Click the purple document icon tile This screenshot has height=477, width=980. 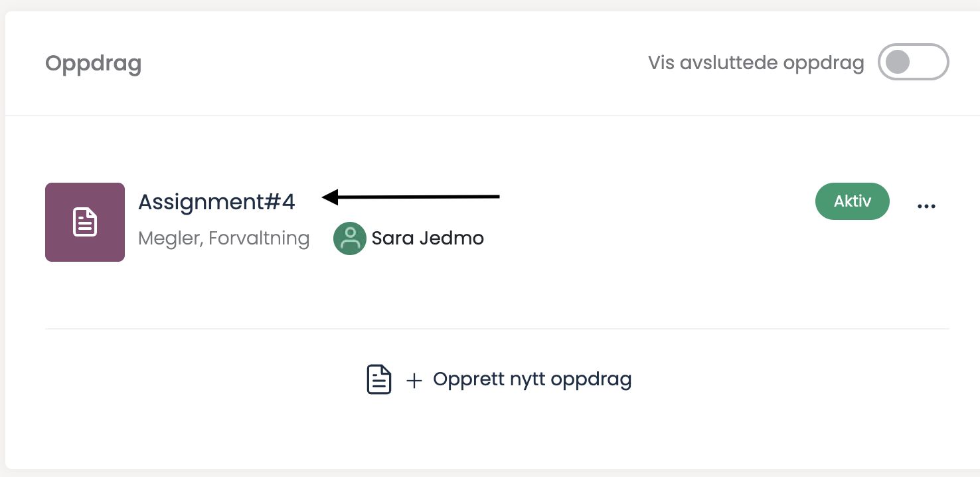(85, 222)
